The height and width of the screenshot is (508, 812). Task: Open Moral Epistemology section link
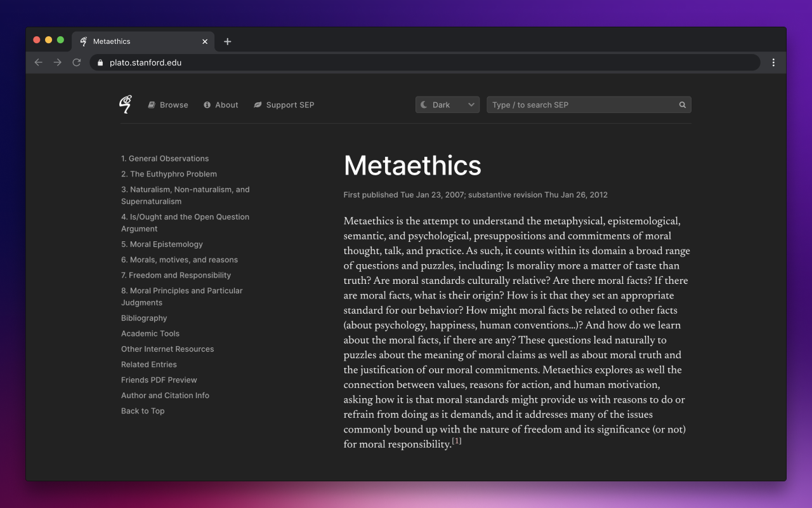pos(162,244)
